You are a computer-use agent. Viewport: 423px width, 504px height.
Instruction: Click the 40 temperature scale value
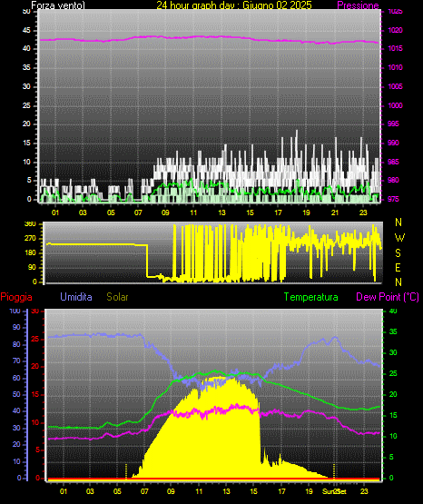(x=393, y=311)
